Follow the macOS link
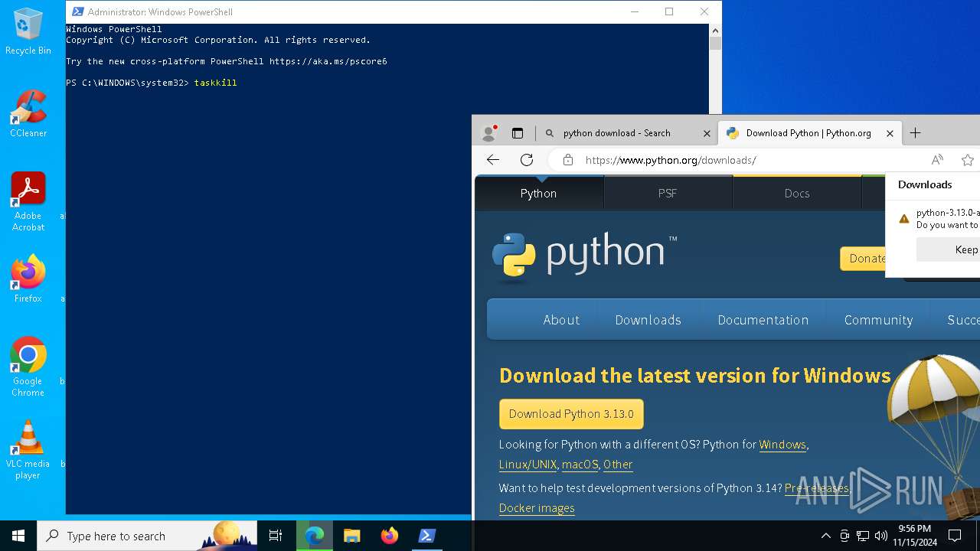This screenshot has width=980, height=551. pos(580,465)
